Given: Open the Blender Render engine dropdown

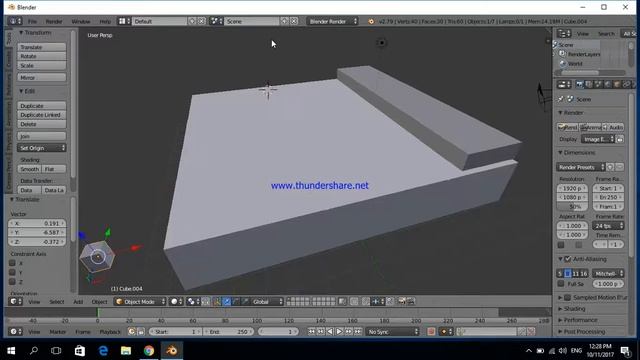Looking at the screenshot, I should coord(332,21).
